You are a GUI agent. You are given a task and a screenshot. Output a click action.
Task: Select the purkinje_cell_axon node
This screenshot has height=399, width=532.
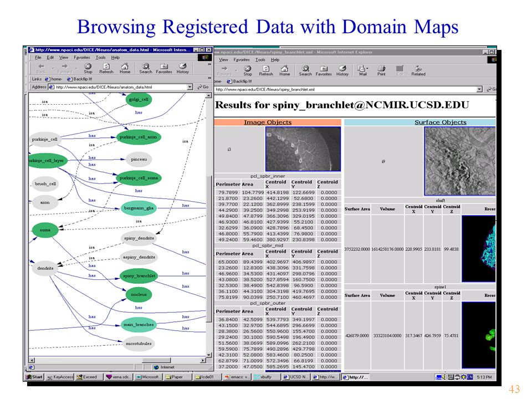coord(138,137)
